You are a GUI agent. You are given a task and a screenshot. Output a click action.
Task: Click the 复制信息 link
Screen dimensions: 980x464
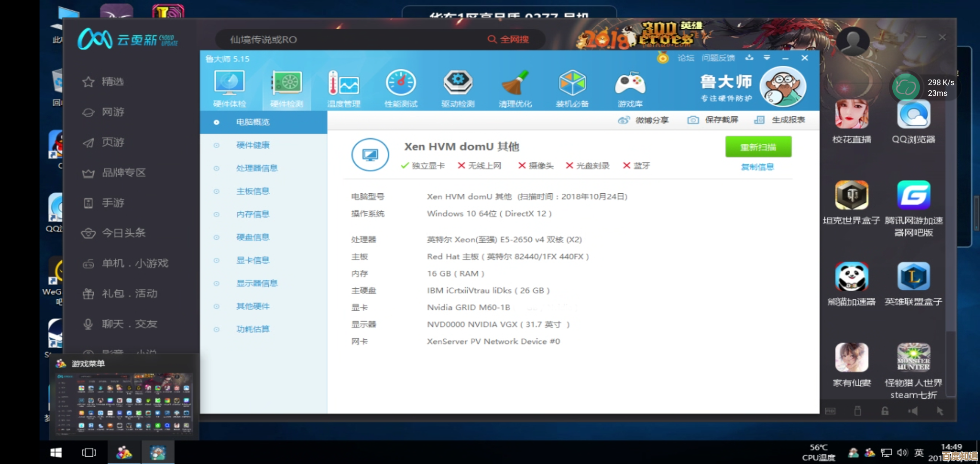point(757,167)
